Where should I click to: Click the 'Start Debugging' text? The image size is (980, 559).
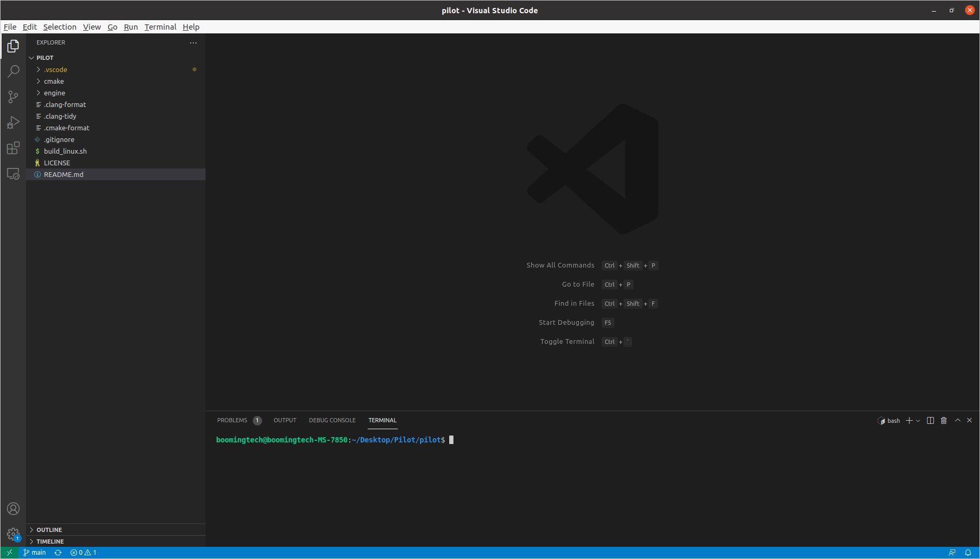tap(566, 323)
